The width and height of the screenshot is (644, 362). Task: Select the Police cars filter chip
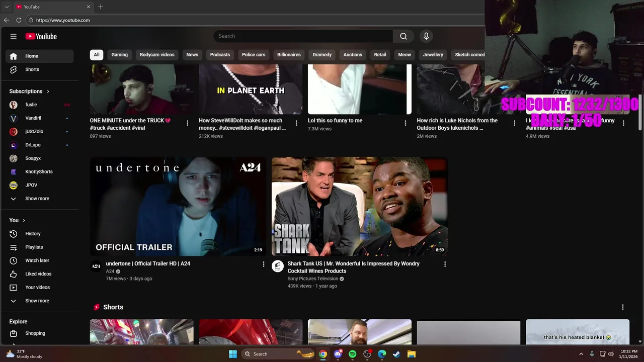pyautogui.click(x=254, y=55)
